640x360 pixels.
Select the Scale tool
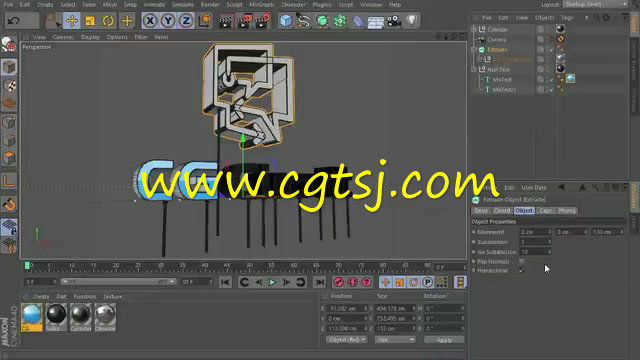[x=90, y=20]
